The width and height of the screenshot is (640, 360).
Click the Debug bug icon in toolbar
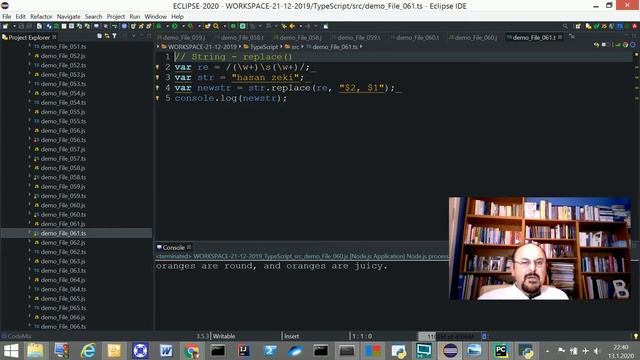tap(158, 26)
